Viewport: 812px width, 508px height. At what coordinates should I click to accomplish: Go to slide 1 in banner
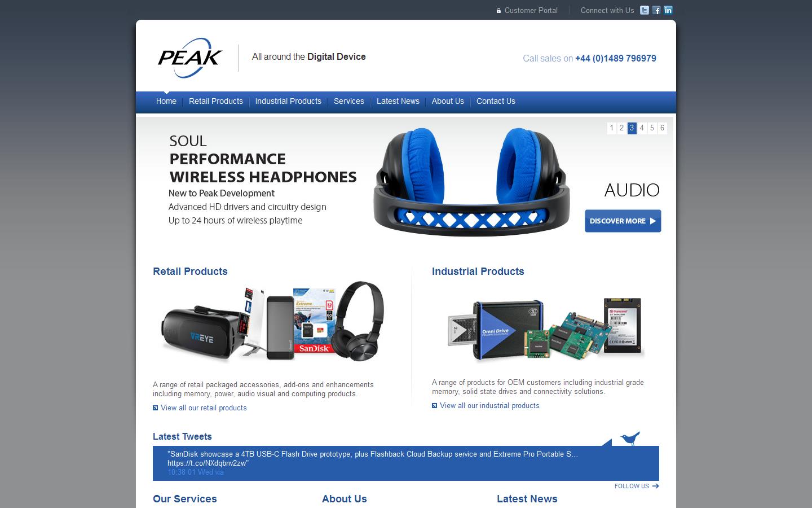click(612, 128)
